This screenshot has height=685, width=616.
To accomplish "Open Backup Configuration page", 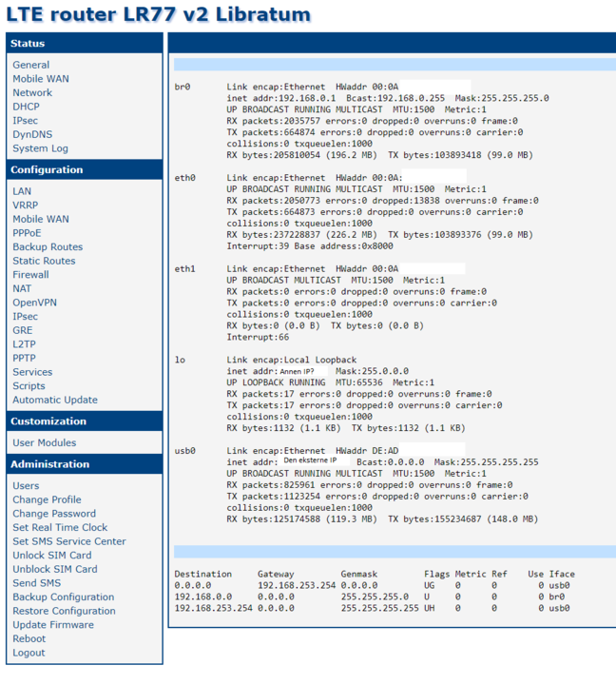I will (64, 597).
